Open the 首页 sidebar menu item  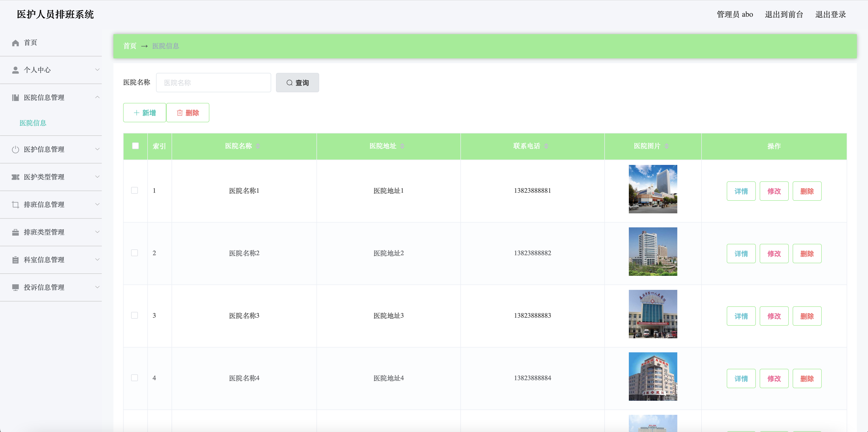click(x=51, y=43)
